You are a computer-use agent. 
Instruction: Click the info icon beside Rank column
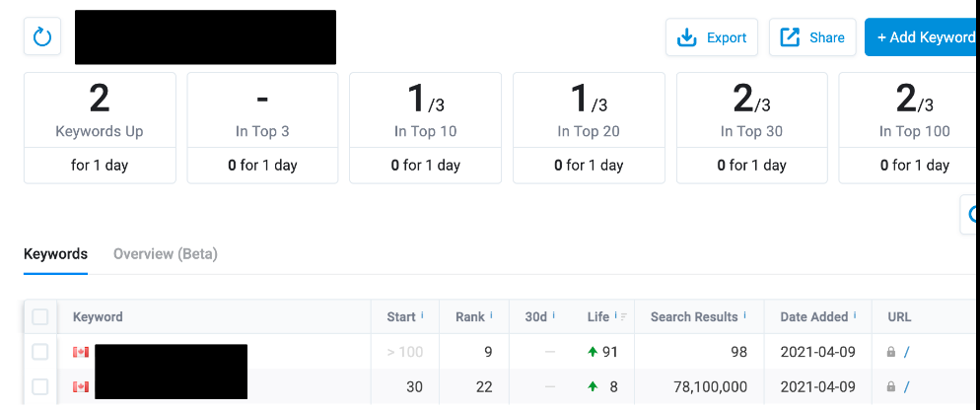coord(492,316)
